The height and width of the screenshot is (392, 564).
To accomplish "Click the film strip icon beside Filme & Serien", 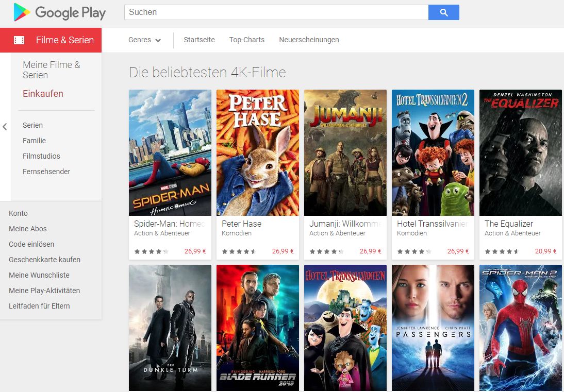I will 19,40.
